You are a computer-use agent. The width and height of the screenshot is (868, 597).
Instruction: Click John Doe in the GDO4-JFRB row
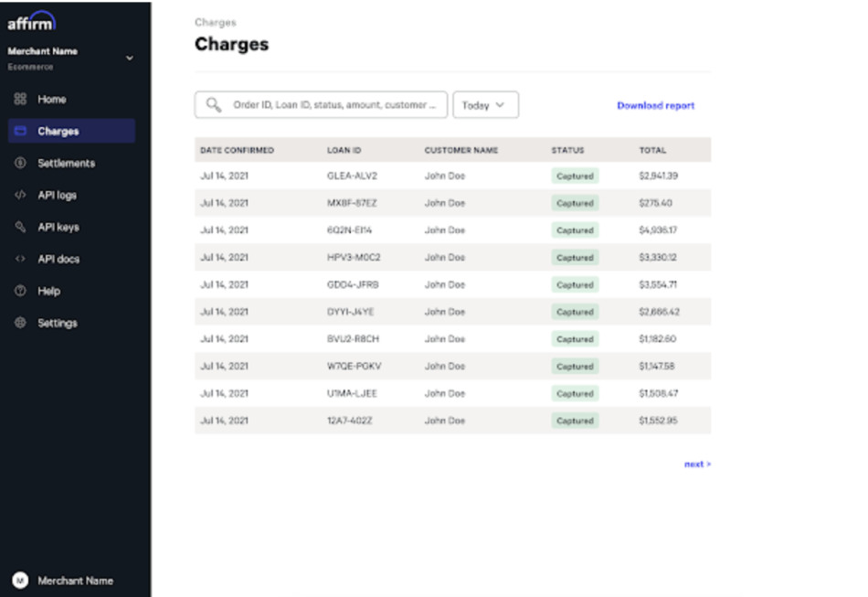tap(445, 284)
